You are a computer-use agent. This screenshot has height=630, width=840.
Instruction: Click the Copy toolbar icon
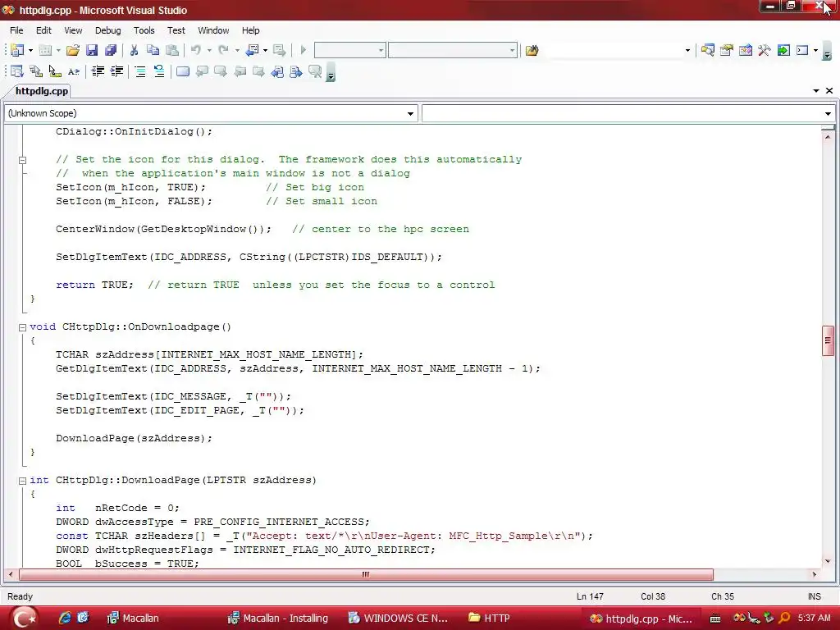pyautogui.click(x=153, y=50)
